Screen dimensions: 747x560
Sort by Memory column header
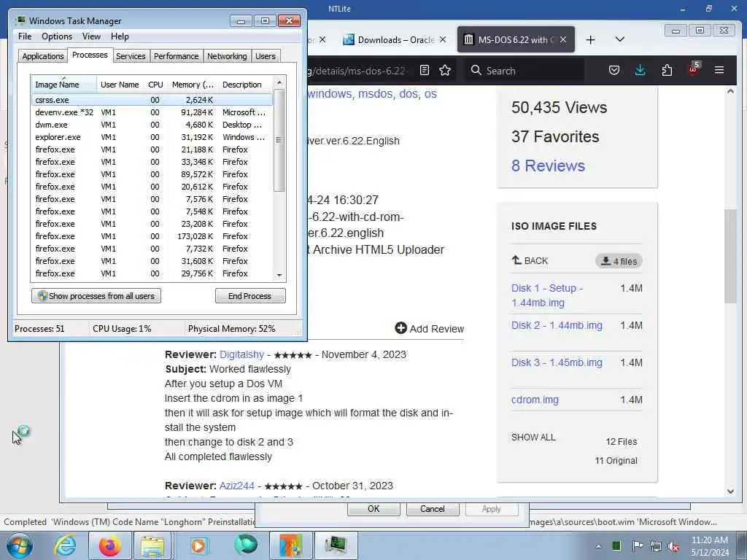[193, 85]
